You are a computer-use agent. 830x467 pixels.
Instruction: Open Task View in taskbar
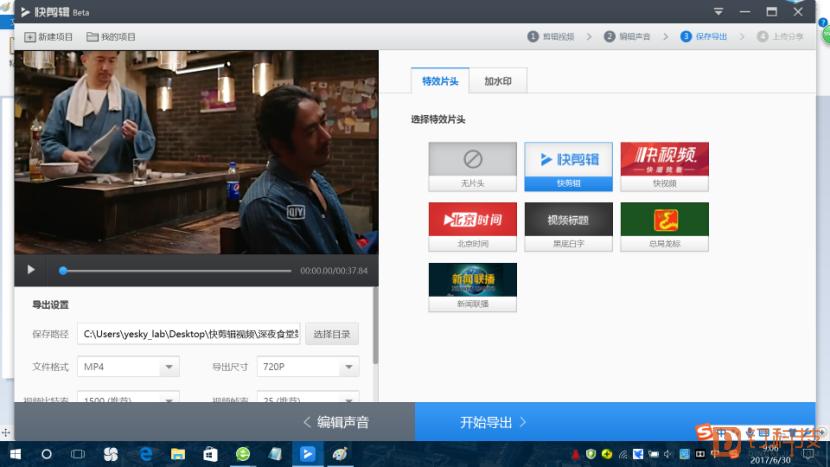pos(78,454)
